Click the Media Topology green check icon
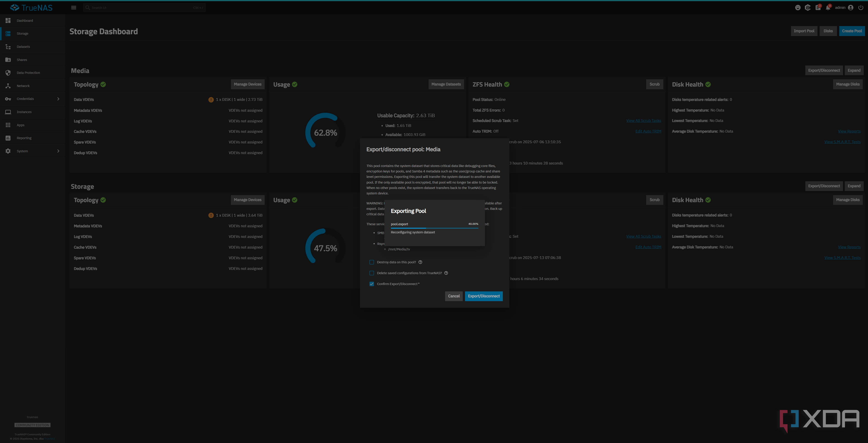The width and height of the screenshot is (868, 443). point(103,84)
